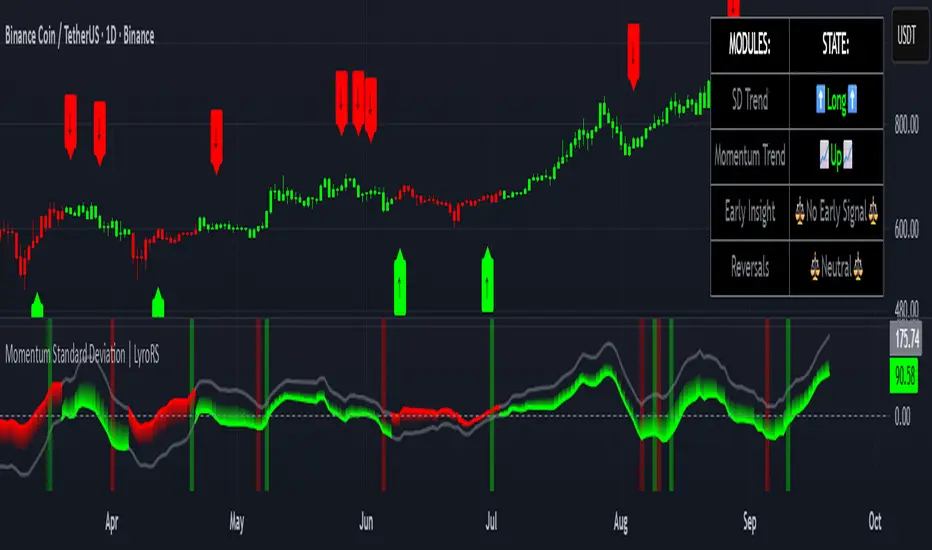Click the Oct time axis label

pyautogui.click(x=874, y=522)
